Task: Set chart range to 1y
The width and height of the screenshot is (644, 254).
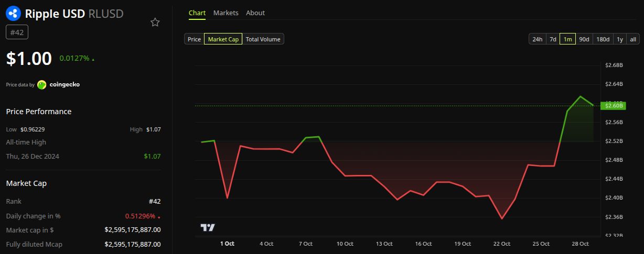Action: (619, 39)
